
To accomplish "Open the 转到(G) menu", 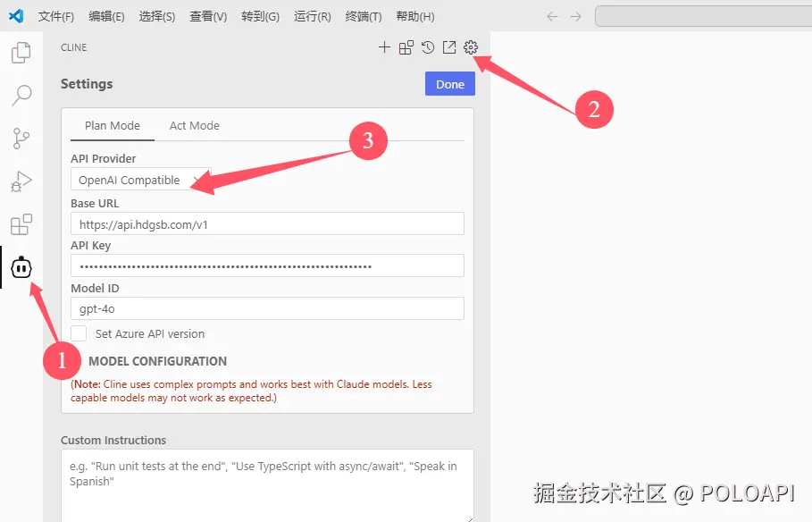I will [x=261, y=17].
